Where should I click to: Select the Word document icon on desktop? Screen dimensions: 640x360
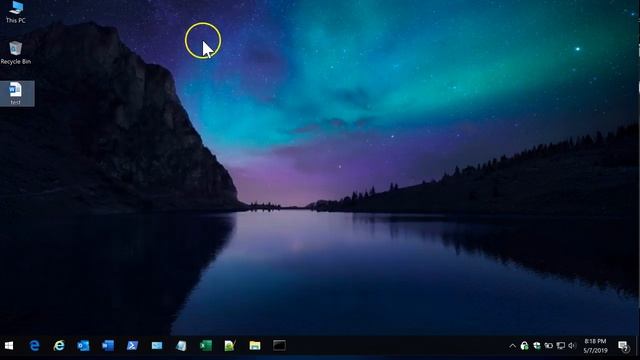point(16,93)
